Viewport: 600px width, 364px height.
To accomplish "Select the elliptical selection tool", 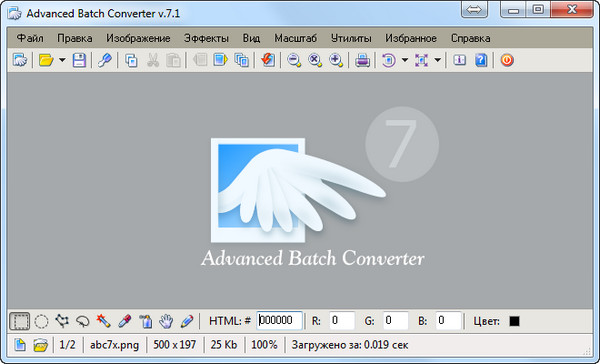I will [x=41, y=321].
